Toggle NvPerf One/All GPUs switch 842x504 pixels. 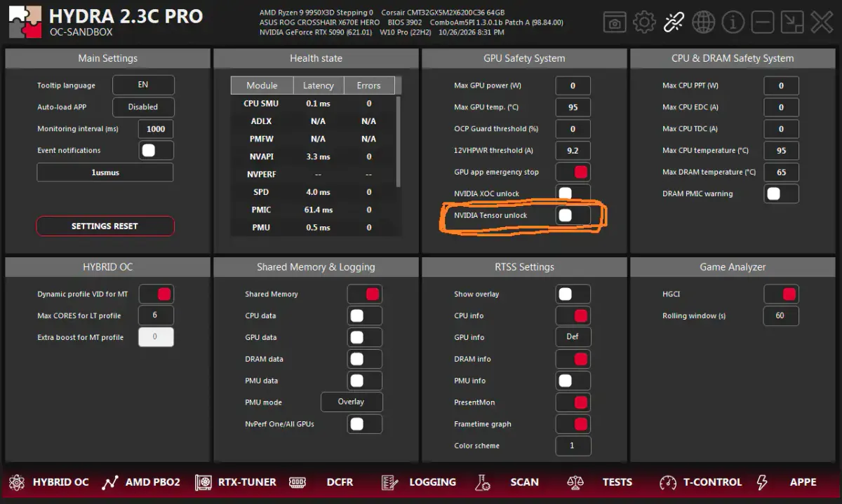[x=364, y=423]
